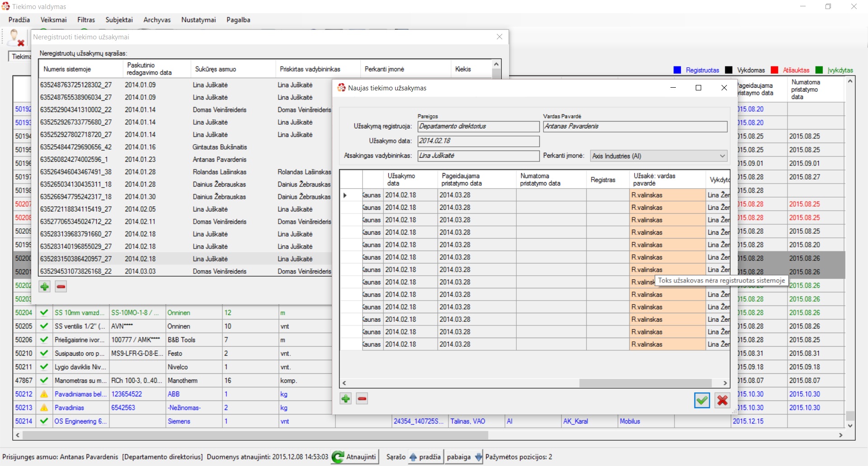The width and height of the screenshot is (868, 466).
Task: Open the Pagalba menu
Action: 238,20
